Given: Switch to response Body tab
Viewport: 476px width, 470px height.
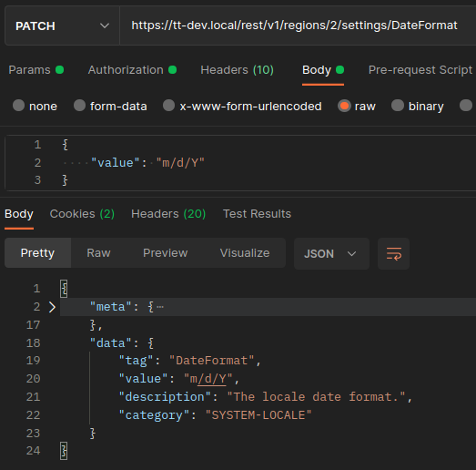Looking at the screenshot, I should coord(19,214).
